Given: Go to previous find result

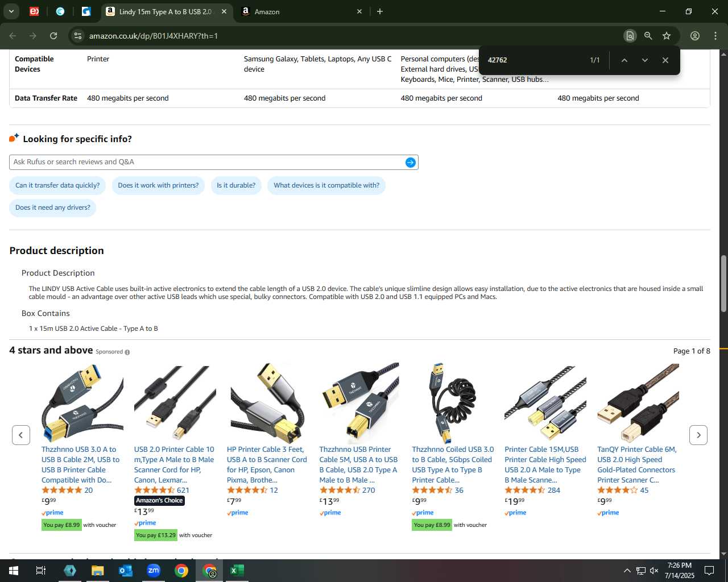Looking at the screenshot, I should coord(624,60).
